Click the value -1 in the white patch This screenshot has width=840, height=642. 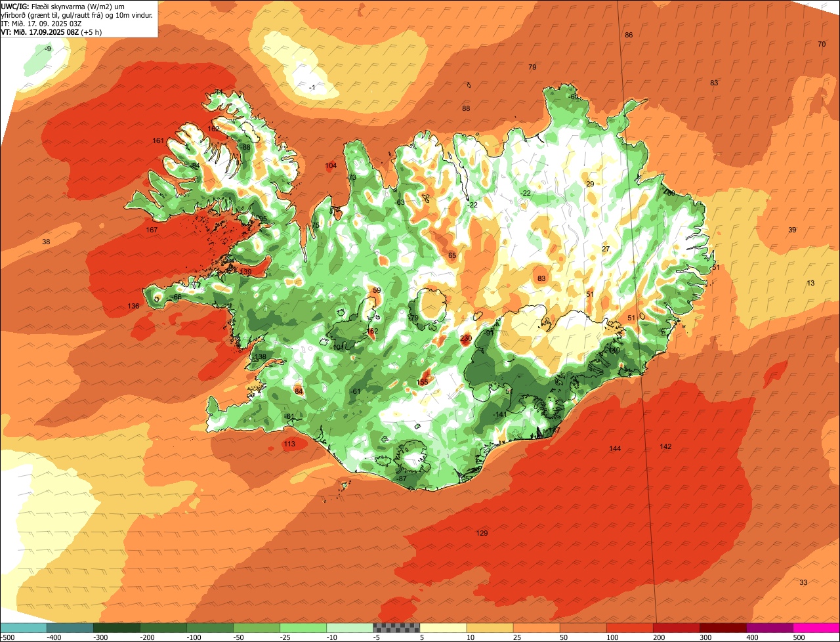pos(312,87)
